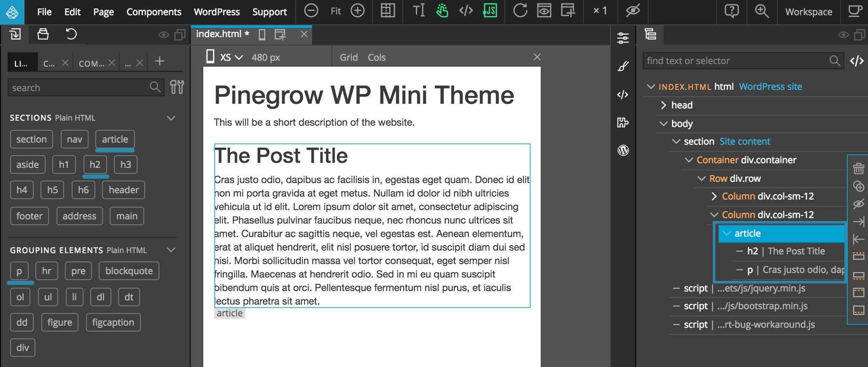The width and height of the screenshot is (868, 367).
Task: Open the Support menu
Action: tap(270, 12)
